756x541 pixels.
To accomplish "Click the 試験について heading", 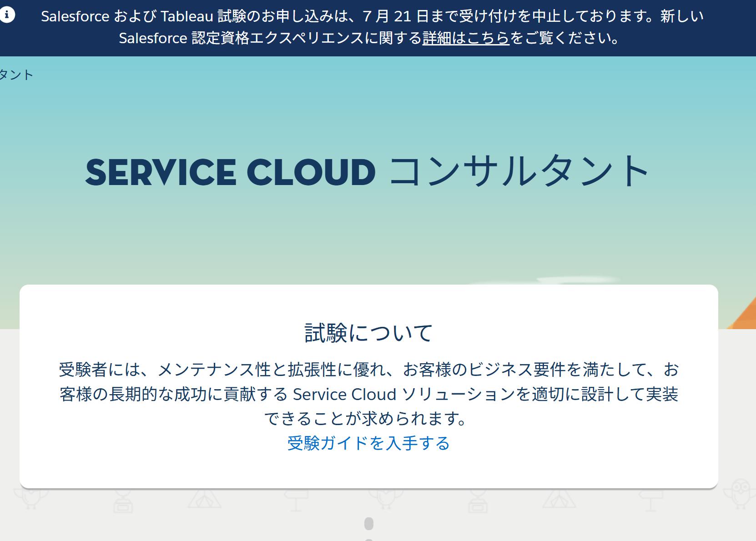I will tap(368, 333).
